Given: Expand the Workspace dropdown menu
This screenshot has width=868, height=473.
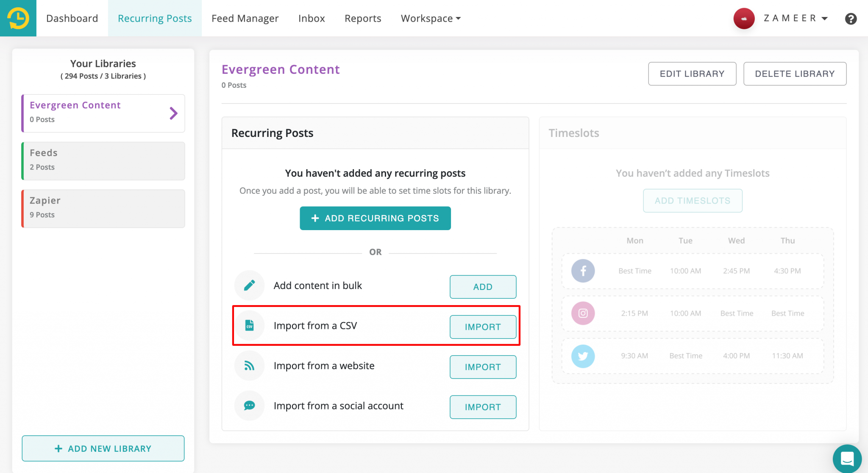Looking at the screenshot, I should click(431, 19).
